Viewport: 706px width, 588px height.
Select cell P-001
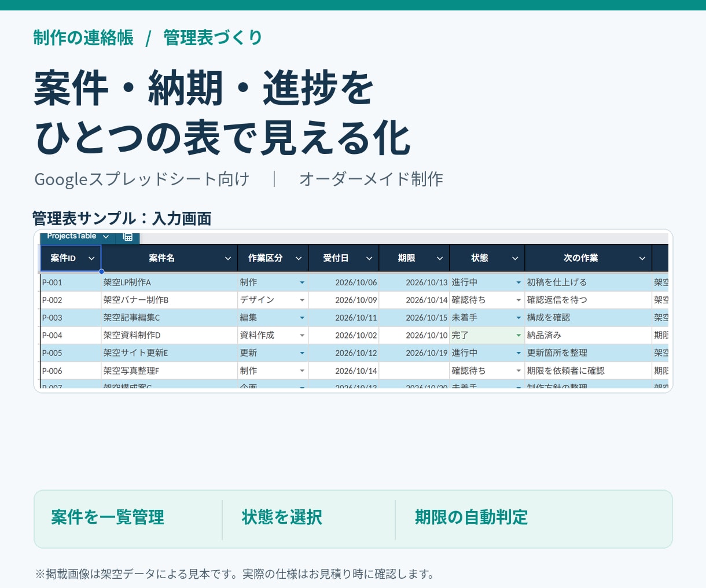[x=71, y=282]
